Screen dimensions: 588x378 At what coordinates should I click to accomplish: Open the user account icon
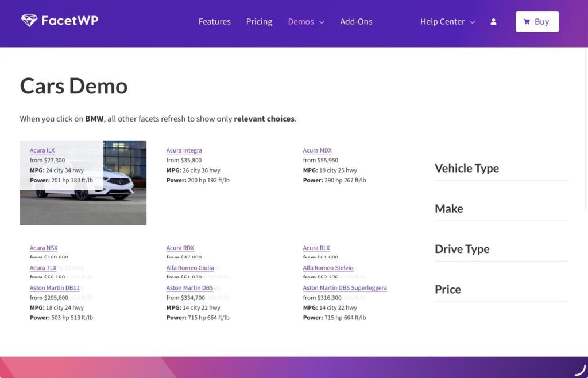pyautogui.click(x=493, y=22)
